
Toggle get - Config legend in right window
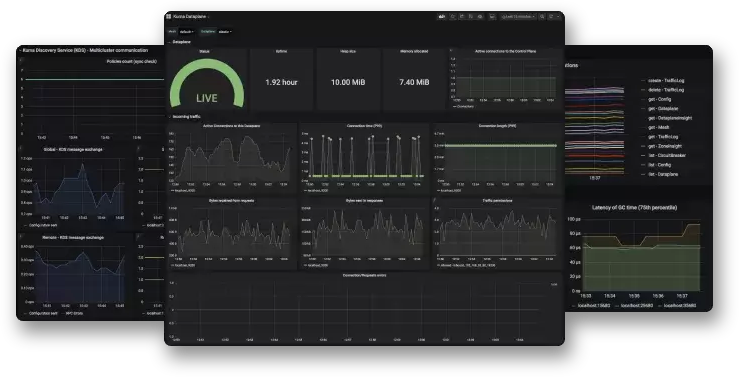(x=656, y=99)
